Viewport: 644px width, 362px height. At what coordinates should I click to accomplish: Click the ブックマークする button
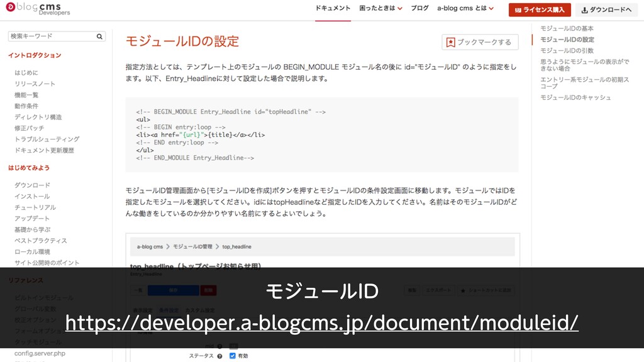[480, 42]
